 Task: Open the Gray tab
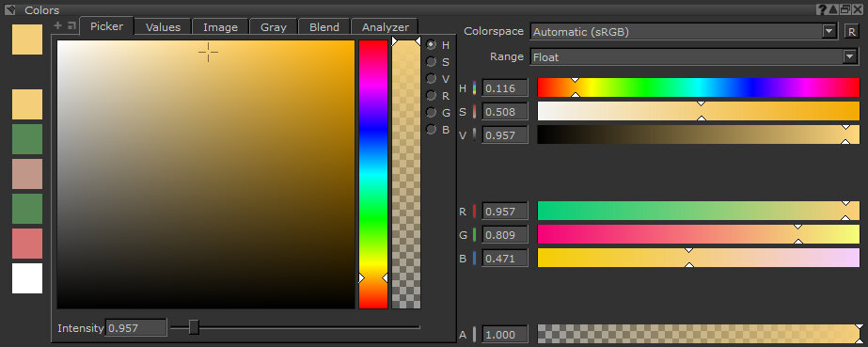click(x=274, y=27)
